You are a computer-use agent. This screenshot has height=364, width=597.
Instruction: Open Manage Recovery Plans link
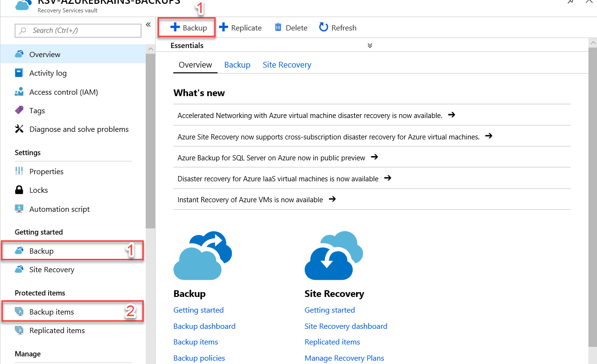pyautogui.click(x=344, y=358)
